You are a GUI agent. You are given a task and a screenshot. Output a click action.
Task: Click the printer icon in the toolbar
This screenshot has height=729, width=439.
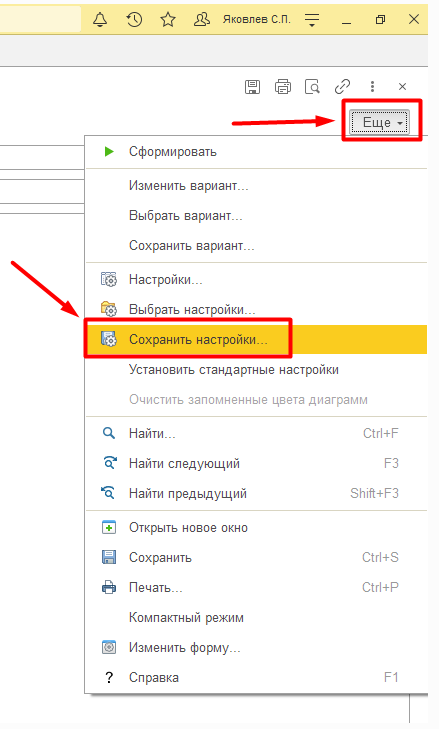(x=283, y=86)
